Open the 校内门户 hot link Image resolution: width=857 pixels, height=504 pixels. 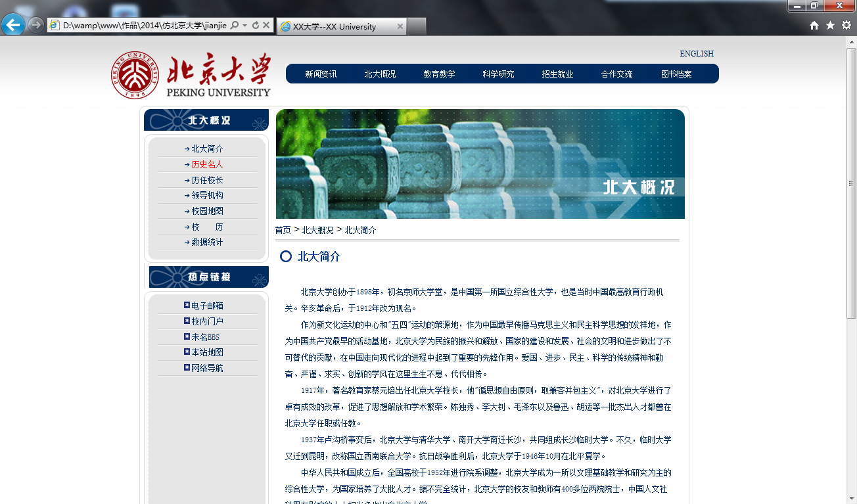207,322
